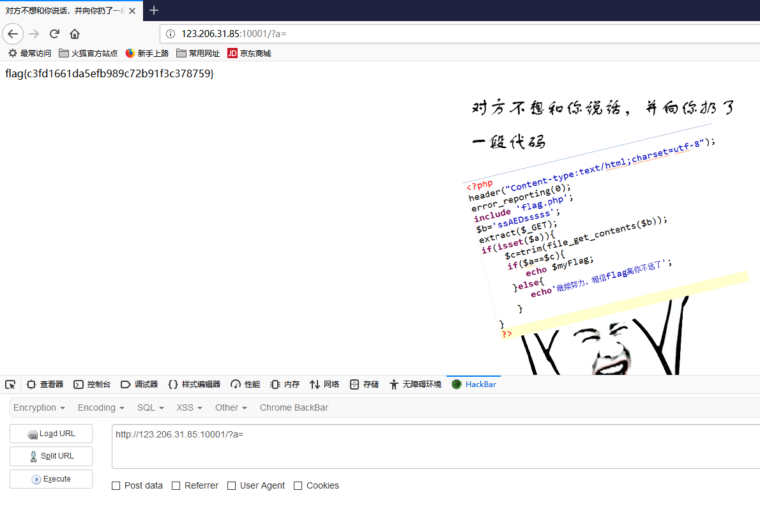Image resolution: width=760 pixels, height=532 pixels.
Task: Activate the element picker in devtools
Action: (10, 384)
